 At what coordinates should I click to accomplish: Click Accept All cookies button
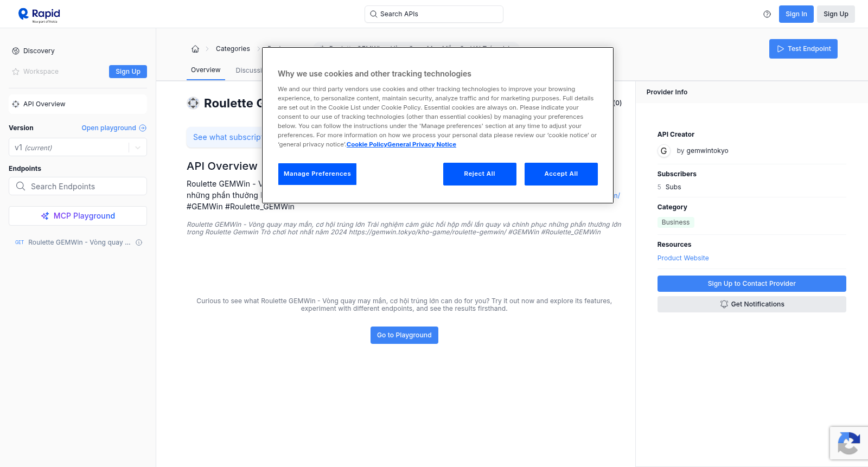pos(561,174)
